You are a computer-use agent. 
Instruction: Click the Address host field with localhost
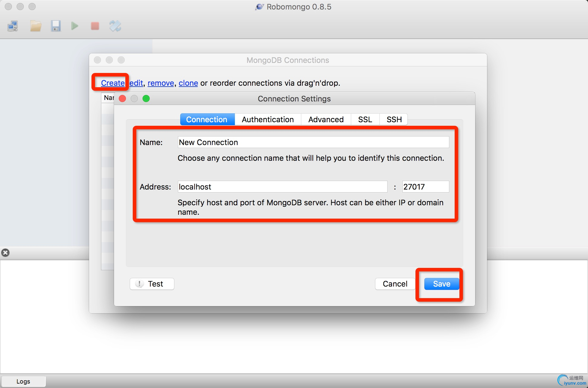[282, 187]
